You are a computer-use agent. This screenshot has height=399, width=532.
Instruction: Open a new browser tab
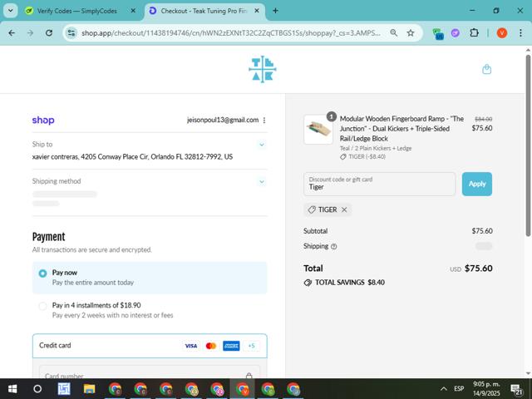[x=275, y=11]
